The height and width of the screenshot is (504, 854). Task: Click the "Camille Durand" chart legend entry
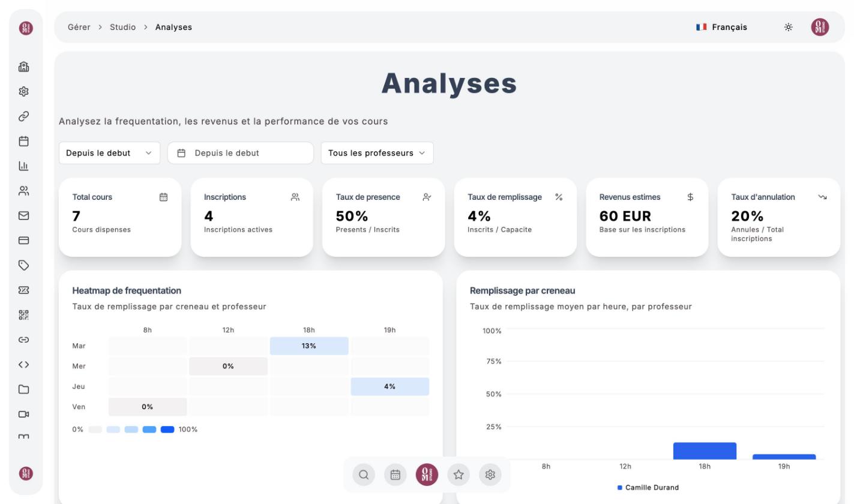pyautogui.click(x=648, y=488)
